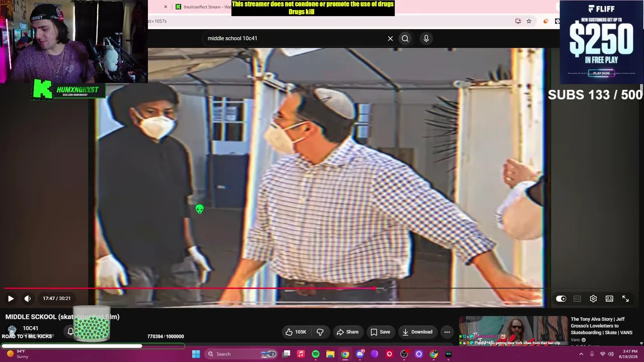Open 'The Tony Alva Story' title link
This screenshot has height=362, width=644.
coord(601,326)
